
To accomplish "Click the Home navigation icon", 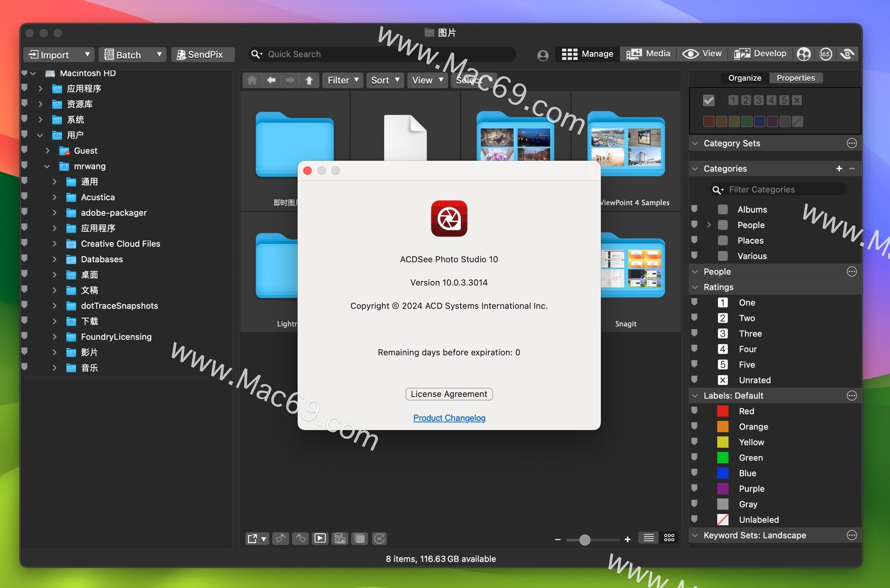I will pos(252,80).
